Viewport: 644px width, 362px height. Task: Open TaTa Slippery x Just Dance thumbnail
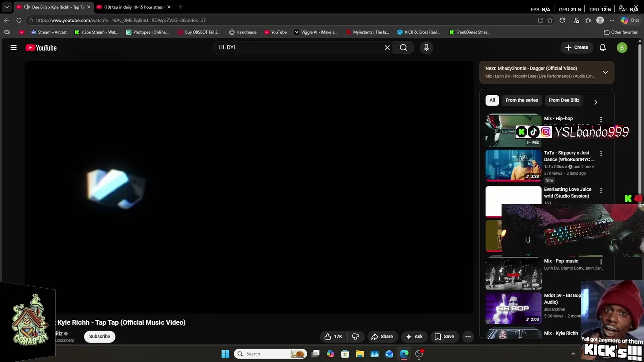[x=513, y=165]
